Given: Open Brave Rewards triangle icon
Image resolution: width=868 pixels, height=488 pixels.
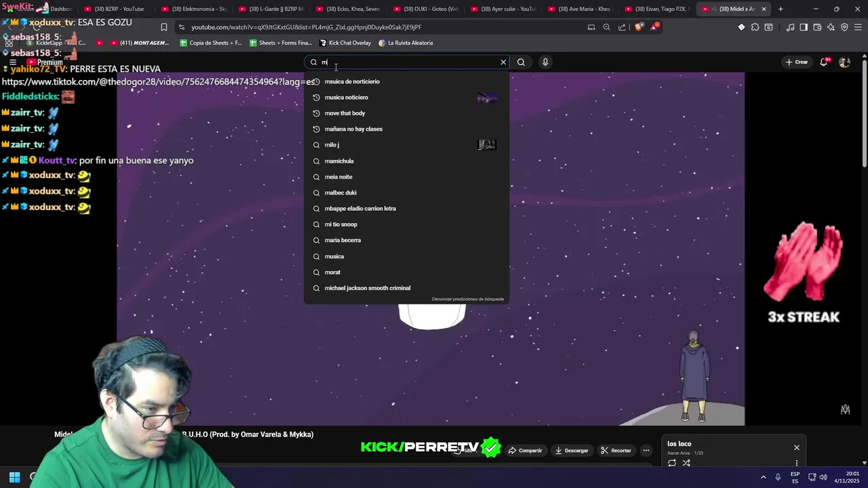Looking at the screenshot, I should 654,27.
